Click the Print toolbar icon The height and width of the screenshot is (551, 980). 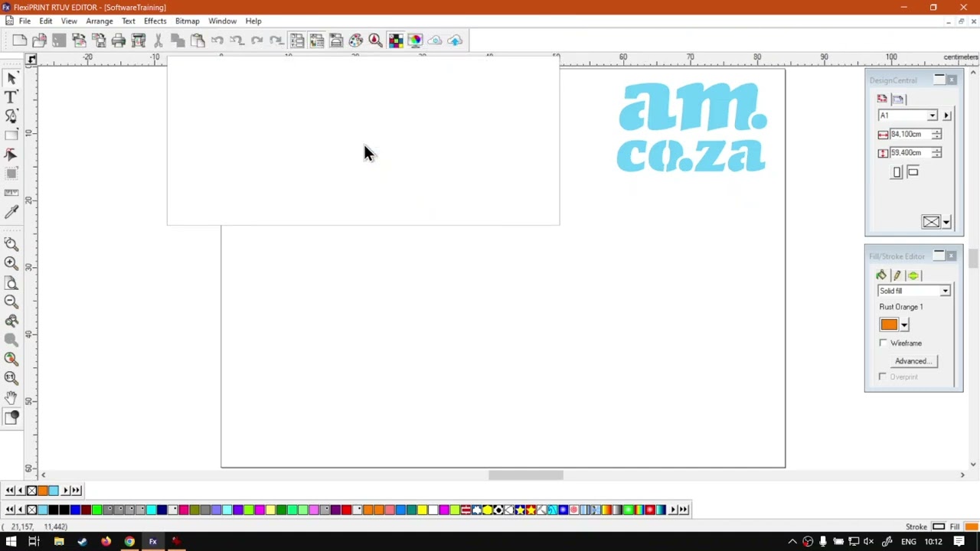[119, 41]
